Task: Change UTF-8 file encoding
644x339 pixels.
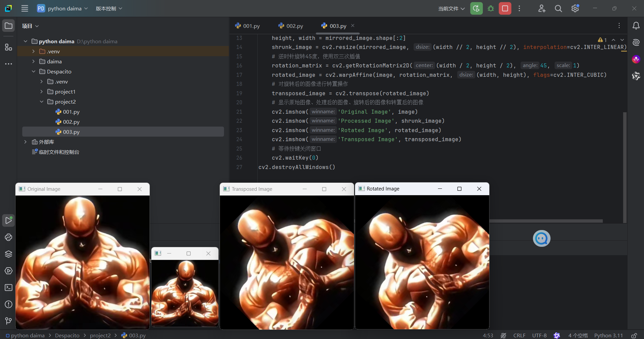Action: click(539, 335)
